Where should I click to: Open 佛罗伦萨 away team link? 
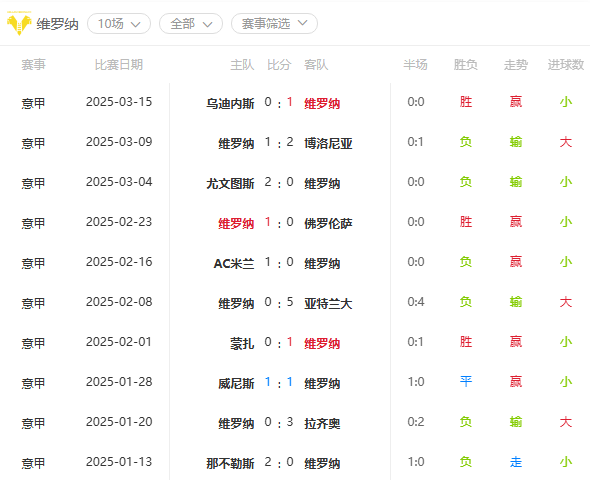coord(328,223)
